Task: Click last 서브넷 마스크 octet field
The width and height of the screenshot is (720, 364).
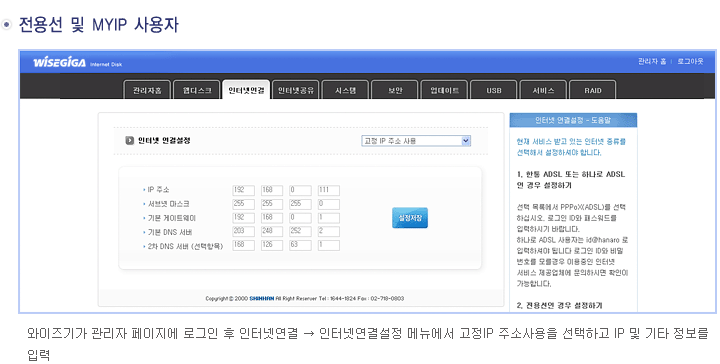Action: pos(329,204)
